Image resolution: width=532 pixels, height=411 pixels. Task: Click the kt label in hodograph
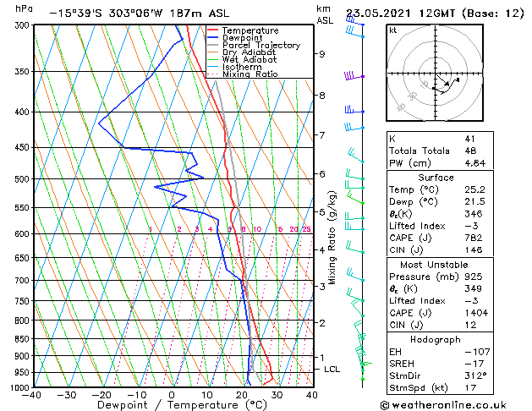click(x=393, y=30)
